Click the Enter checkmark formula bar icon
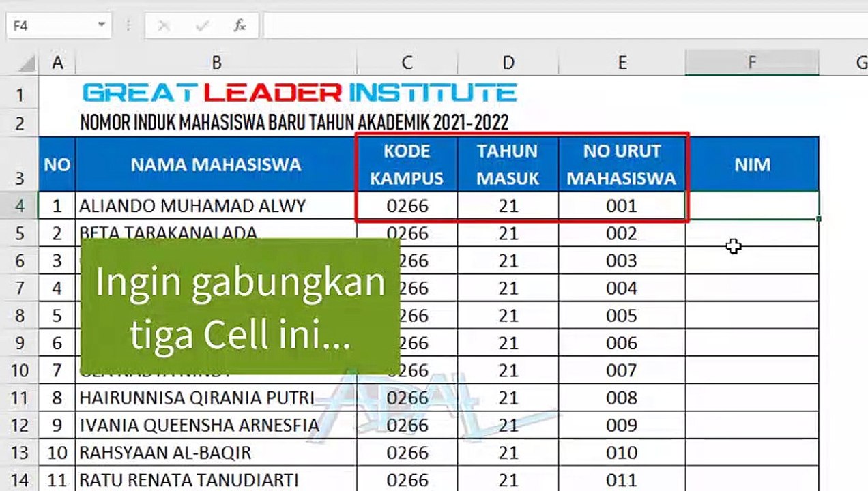This screenshot has height=491, width=868. tap(202, 26)
